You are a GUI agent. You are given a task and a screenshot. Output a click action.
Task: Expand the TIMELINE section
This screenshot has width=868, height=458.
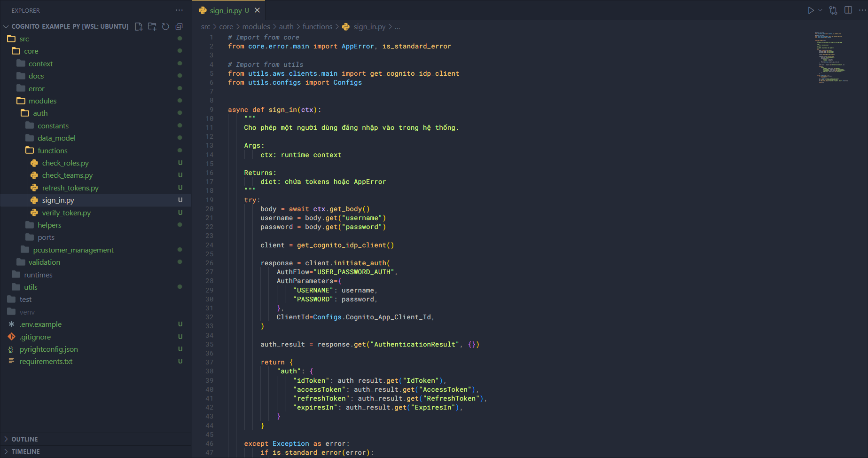click(25, 451)
